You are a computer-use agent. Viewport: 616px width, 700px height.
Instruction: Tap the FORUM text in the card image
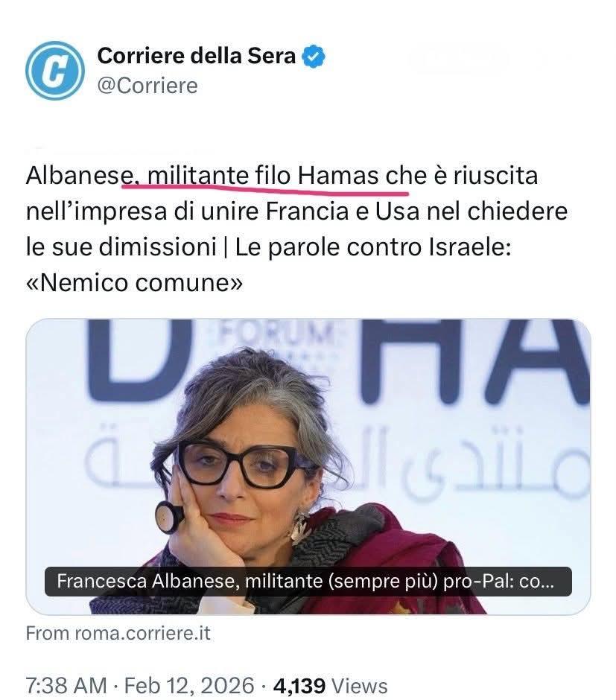pos(275,333)
